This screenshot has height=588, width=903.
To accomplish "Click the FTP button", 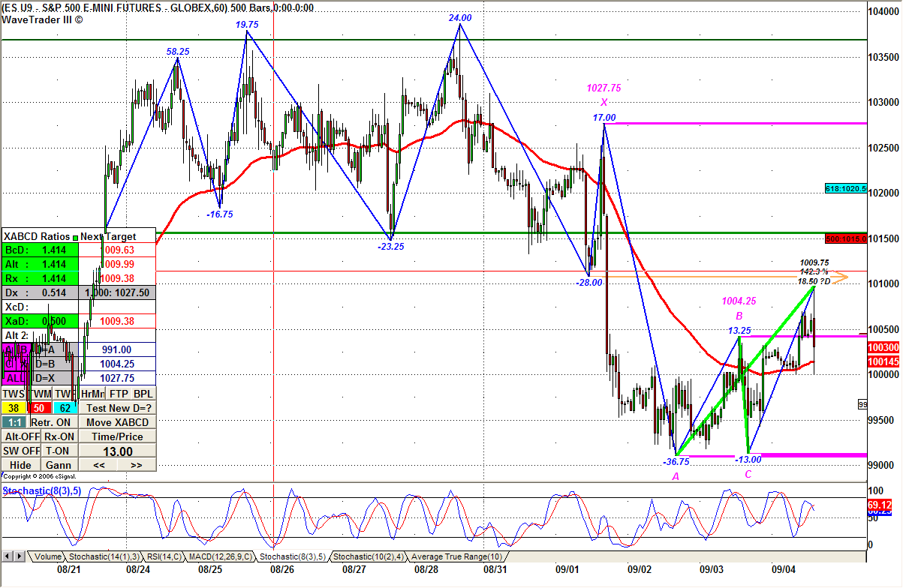I will [119, 394].
